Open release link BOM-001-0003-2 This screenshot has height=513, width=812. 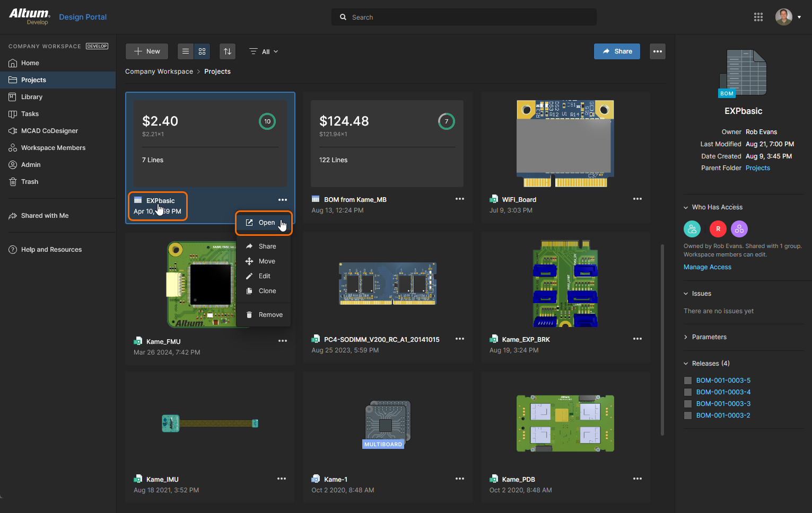[x=723, y=415]
